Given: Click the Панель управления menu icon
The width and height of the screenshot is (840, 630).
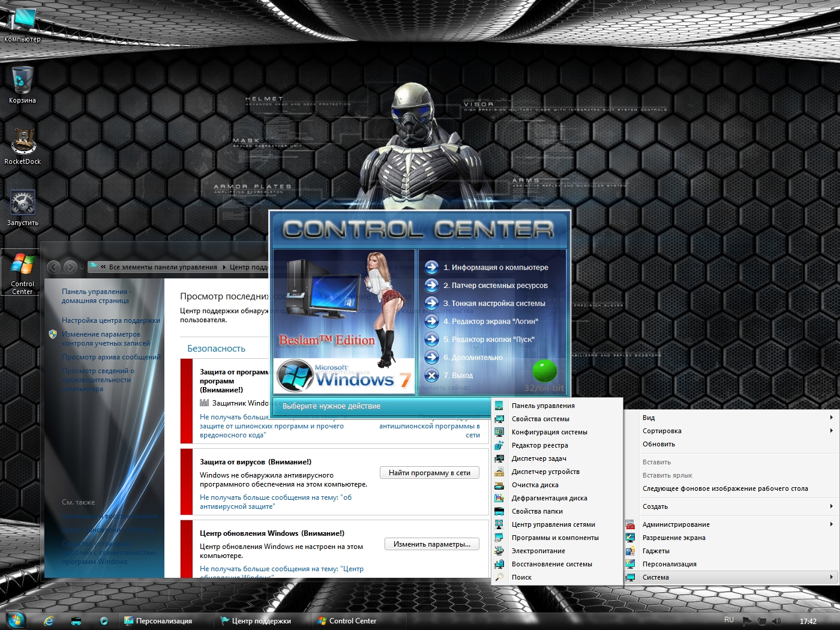Looking at the screenshot, I should click(x=499, y=406).
